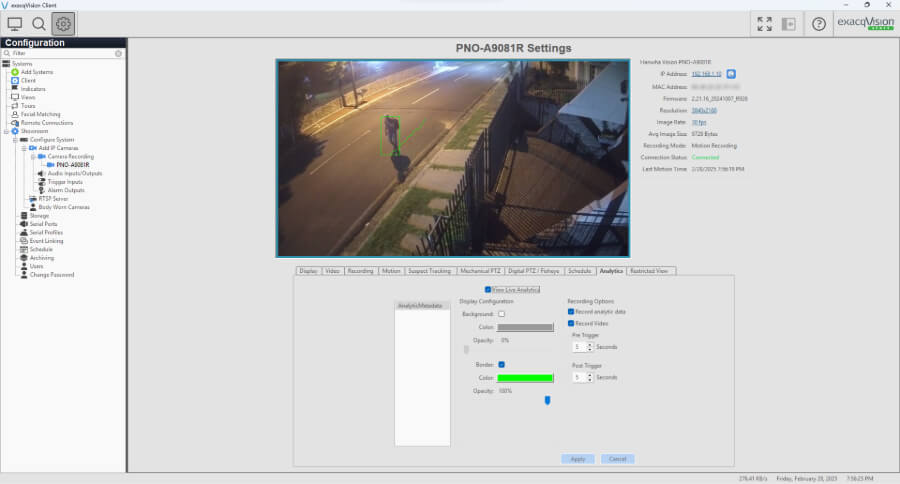Open the Search page magnifier icon
900x484 pixels.
tap(39, 23)
